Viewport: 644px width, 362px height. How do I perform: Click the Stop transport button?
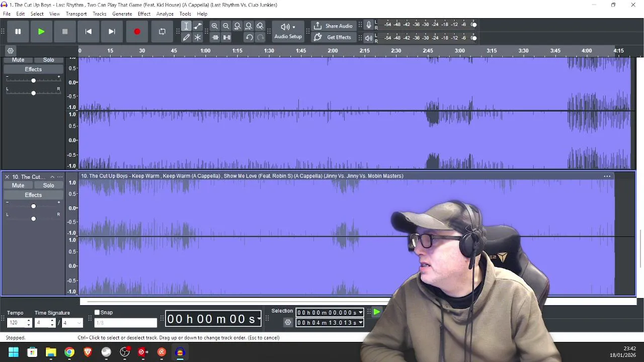[65, 32]
